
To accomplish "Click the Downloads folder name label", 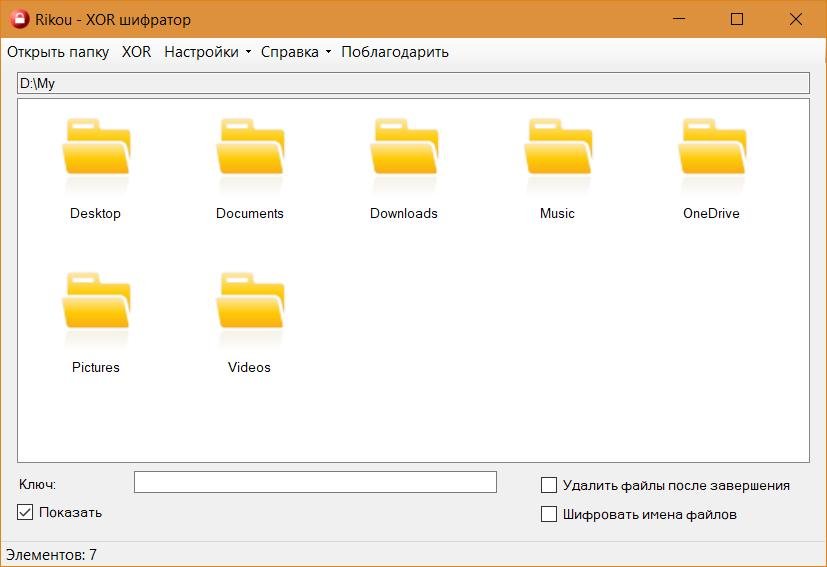I will 404,214.
